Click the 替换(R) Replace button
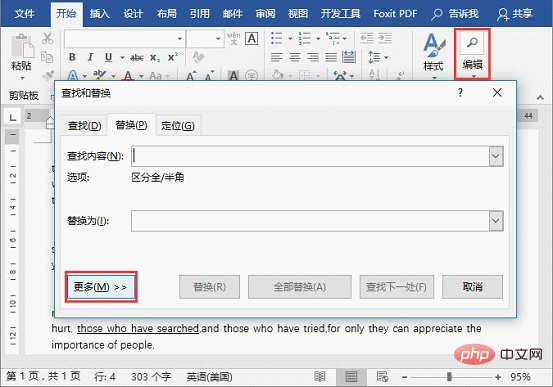Screen dimensions: 553x387 coord(209,287)
